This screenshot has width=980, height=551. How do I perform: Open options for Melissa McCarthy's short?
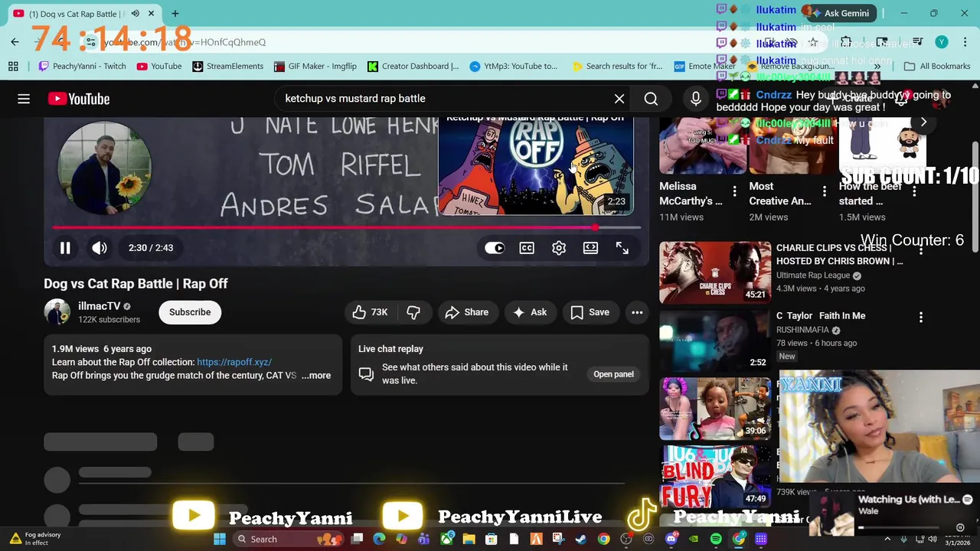(734, 191)
